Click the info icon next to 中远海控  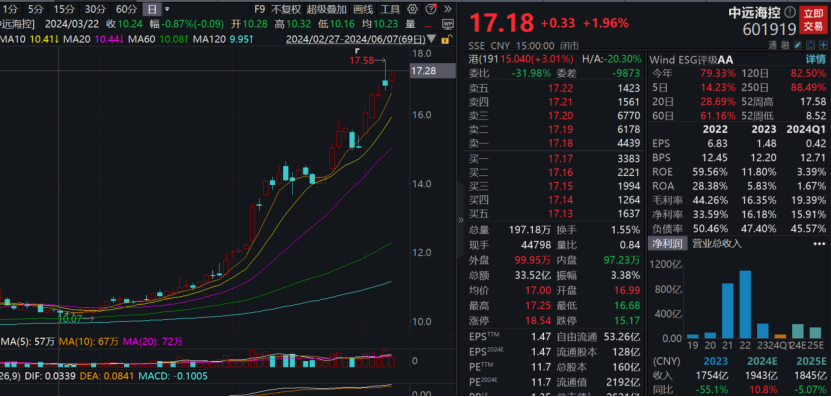790,12
